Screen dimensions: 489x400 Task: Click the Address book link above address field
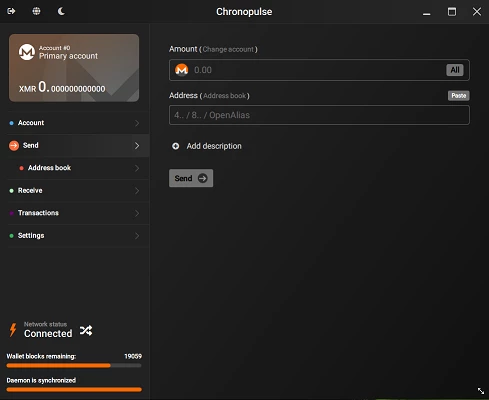coord(225,96)
